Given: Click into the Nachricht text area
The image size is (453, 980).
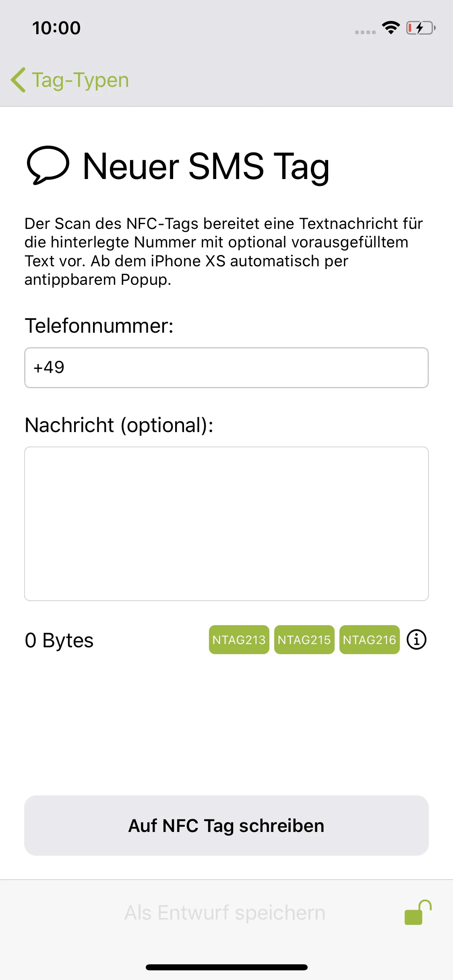Looking at the screenshot, I should pyautogui.click(x=226, y=524).
